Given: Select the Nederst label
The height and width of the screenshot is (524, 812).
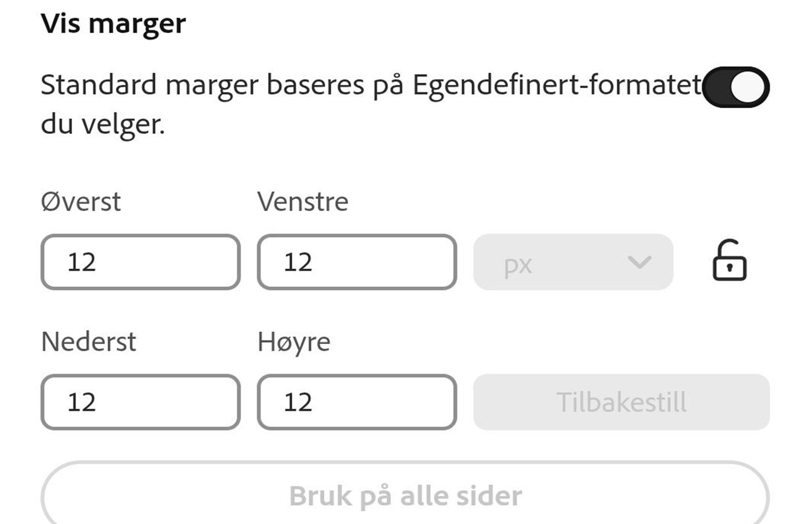Looking at the screenshot, I should (x=89, y=342).
